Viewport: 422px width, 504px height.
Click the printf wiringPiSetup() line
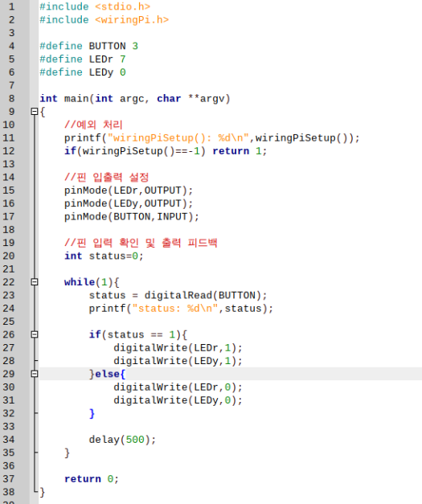tap(211, 138)
